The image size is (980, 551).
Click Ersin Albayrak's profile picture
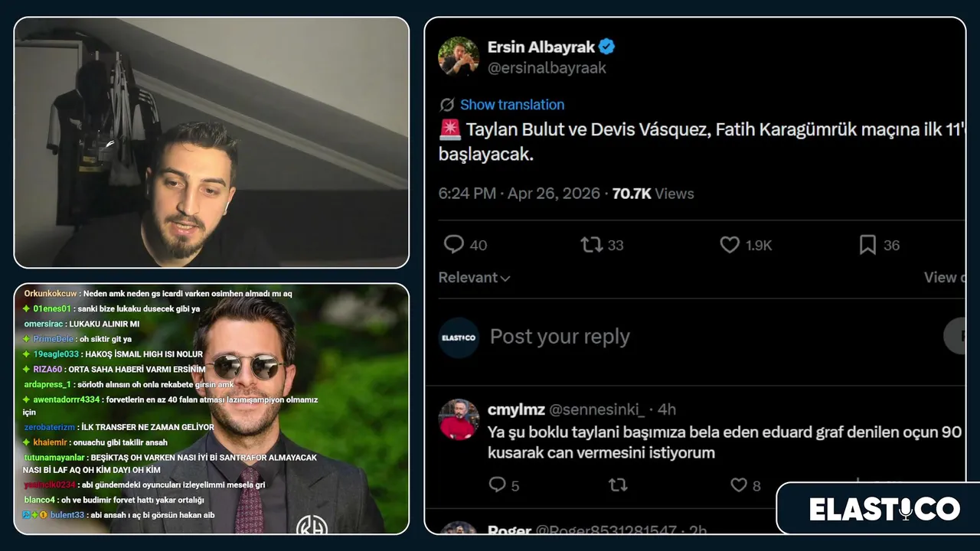click(459, 57)
